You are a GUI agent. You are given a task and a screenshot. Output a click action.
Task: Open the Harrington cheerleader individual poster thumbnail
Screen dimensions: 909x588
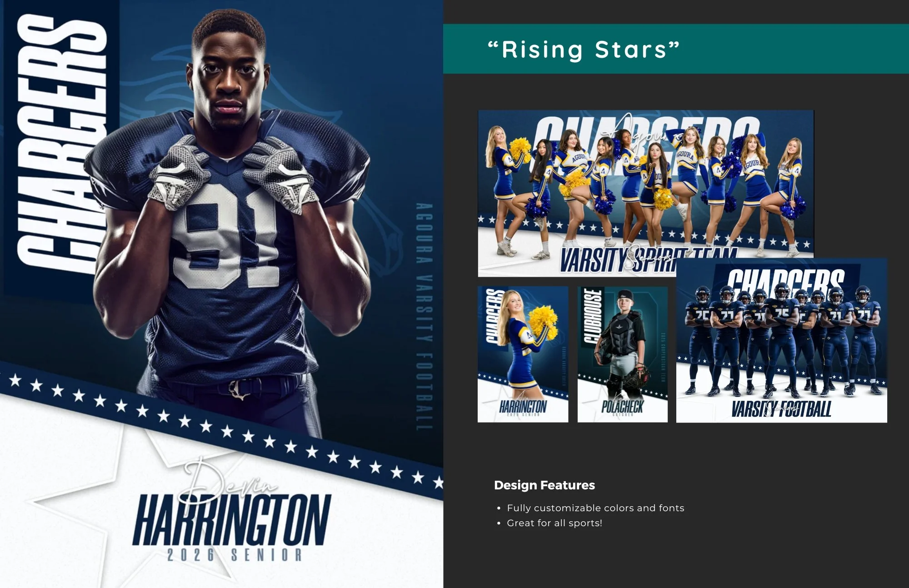point(523,354)
